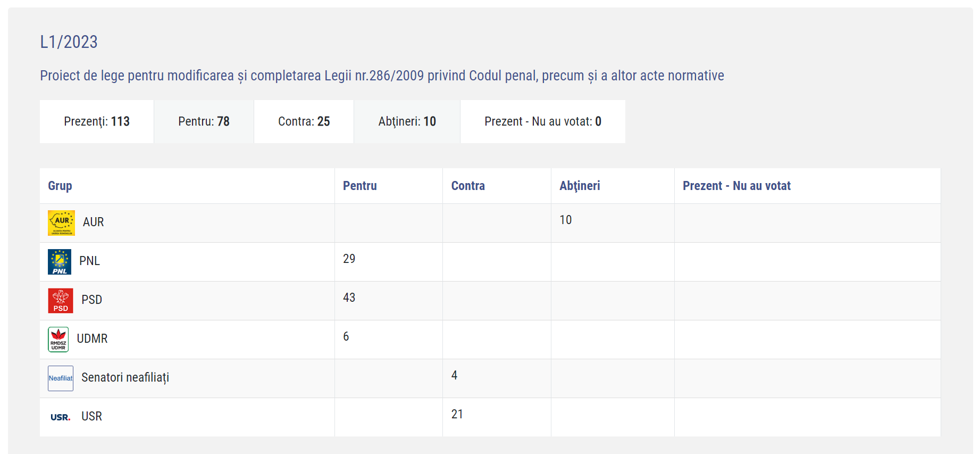Select Prezent - Nu au votat: 0 box
This screenshot has width=980, height=454.
543,121
